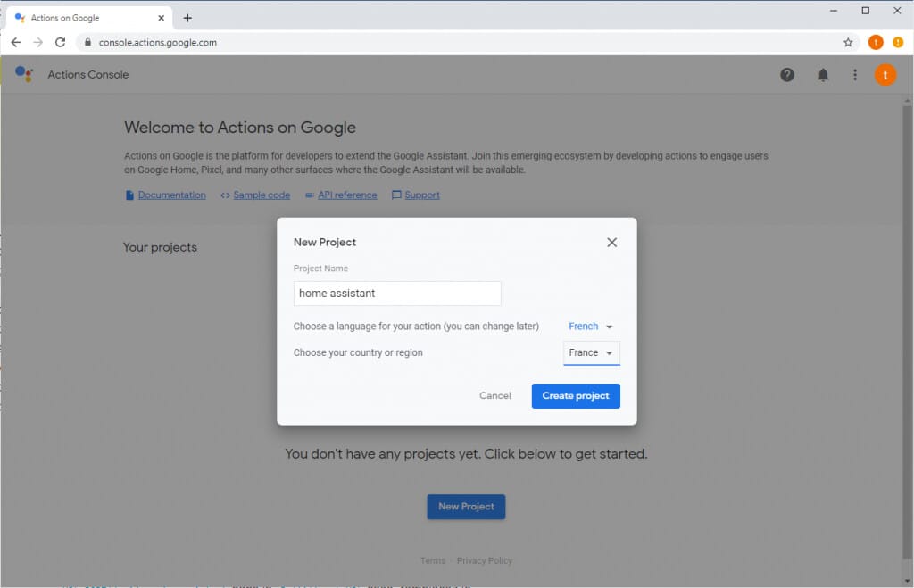Screen dimensions: 914x588
Task: Click the Project Name input field
Action: tap(397, 294)
